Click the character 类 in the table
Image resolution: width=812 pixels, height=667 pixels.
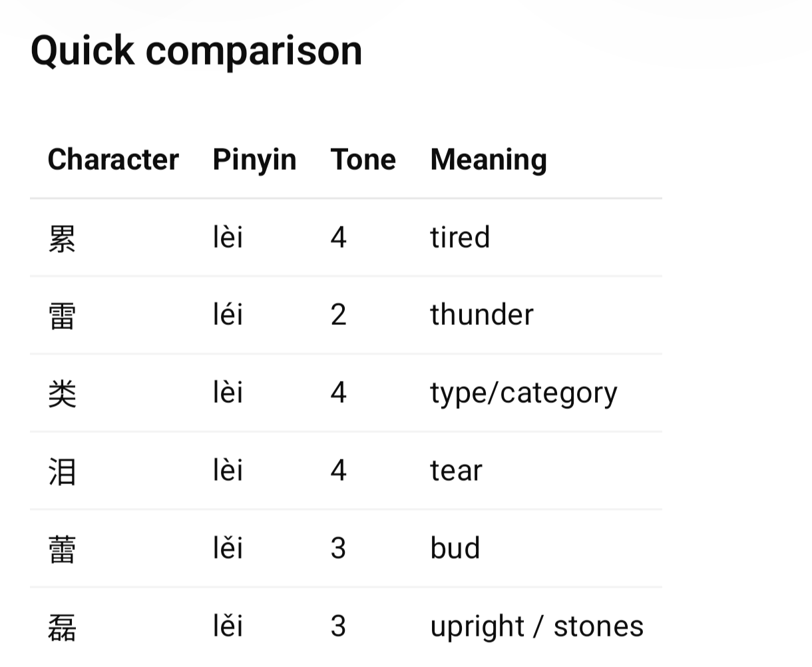tap(62, 393)
